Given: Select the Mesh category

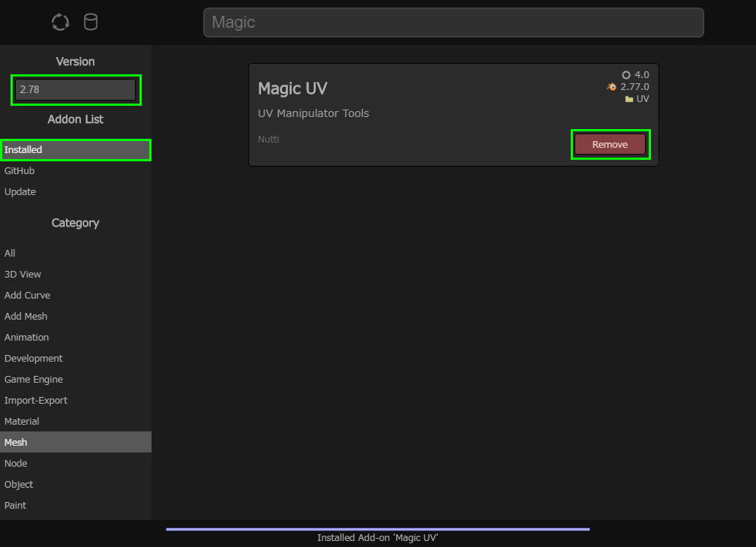Looking at the screenshot, I should [x=76, y=443].
